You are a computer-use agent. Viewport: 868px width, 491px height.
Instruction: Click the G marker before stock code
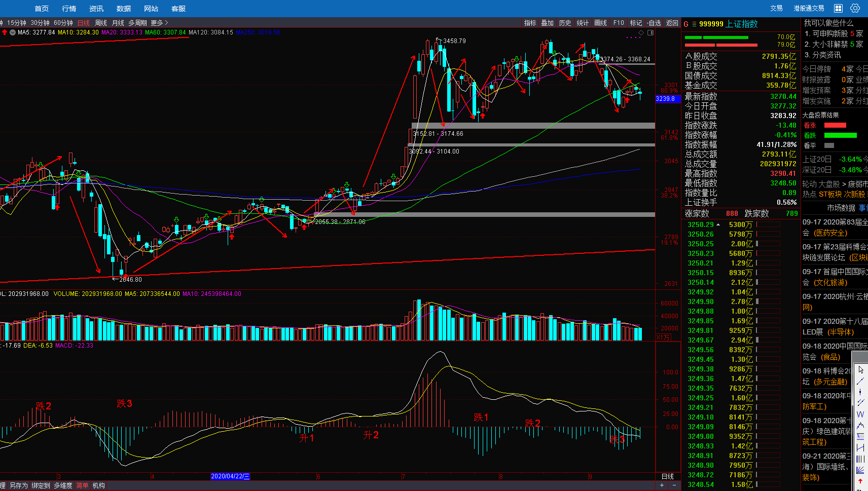tap(686, 24)
